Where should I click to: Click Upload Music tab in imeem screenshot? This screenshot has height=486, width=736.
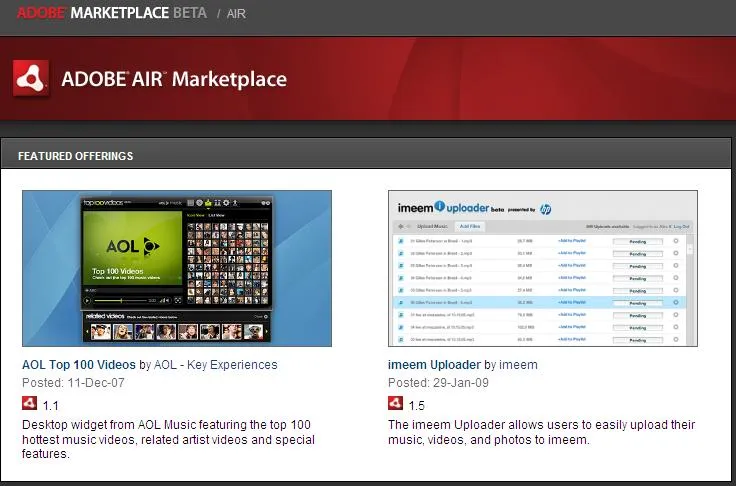click(432, 226)
